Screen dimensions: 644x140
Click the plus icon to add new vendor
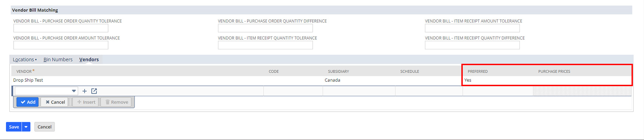85,91
